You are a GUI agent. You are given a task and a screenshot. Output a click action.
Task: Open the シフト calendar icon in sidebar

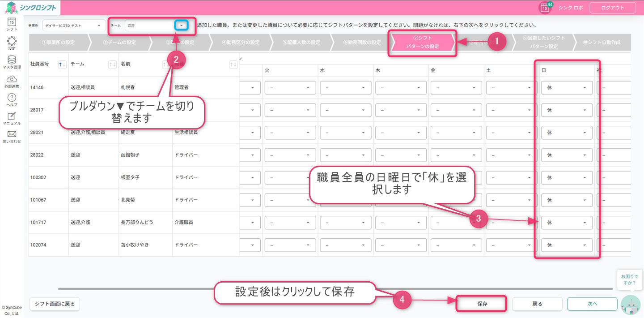pyautogui.click(x=12, y=23)
